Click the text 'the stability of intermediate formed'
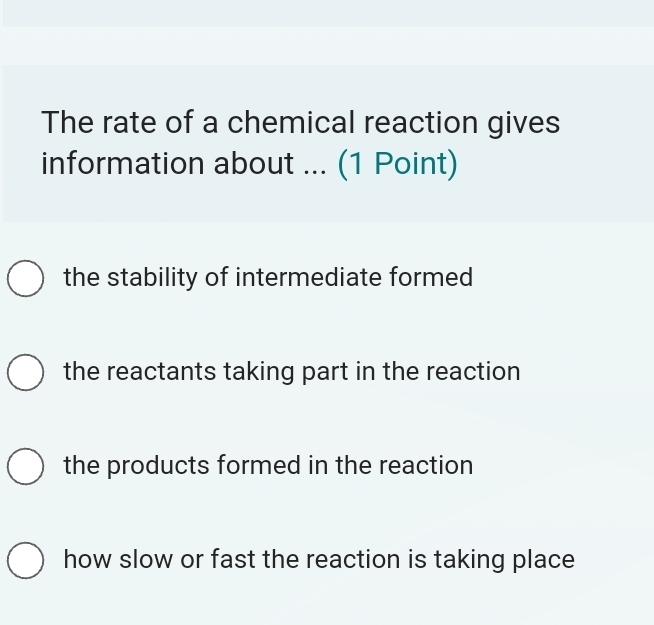Viewport: 654px width, 625px height. pos(267,277)
